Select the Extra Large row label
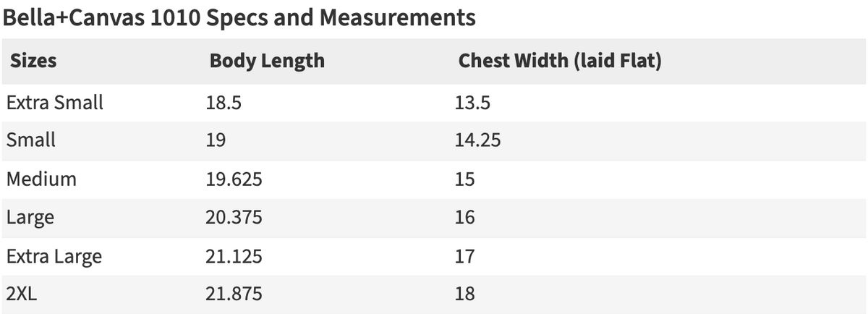The height and width of the screenshot is (314, 868). click(x=54, y=256)
